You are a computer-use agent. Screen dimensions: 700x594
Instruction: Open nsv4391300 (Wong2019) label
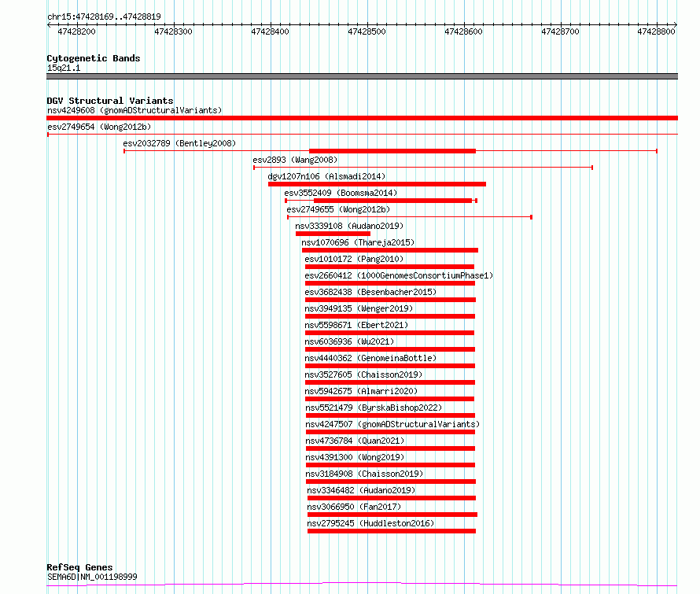355,457
